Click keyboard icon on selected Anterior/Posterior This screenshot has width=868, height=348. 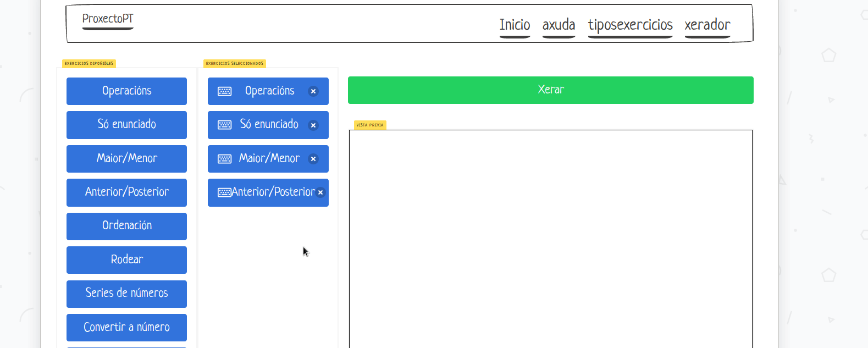(x=224, y=192)
